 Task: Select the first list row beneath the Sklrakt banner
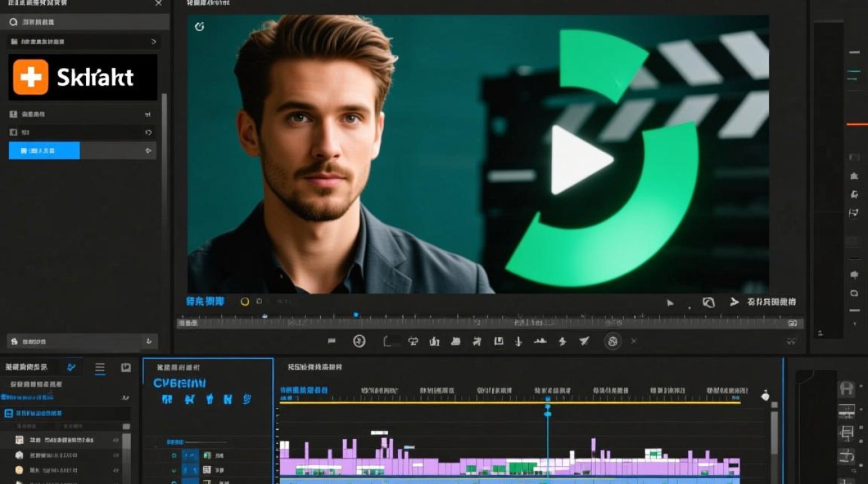tap(83, 114)
